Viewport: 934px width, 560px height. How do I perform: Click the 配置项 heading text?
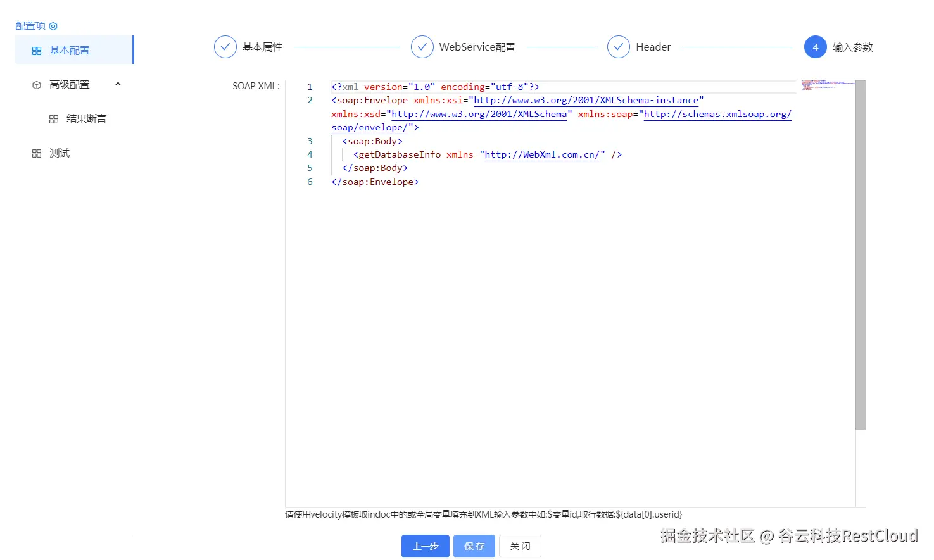tap(30, 26)
